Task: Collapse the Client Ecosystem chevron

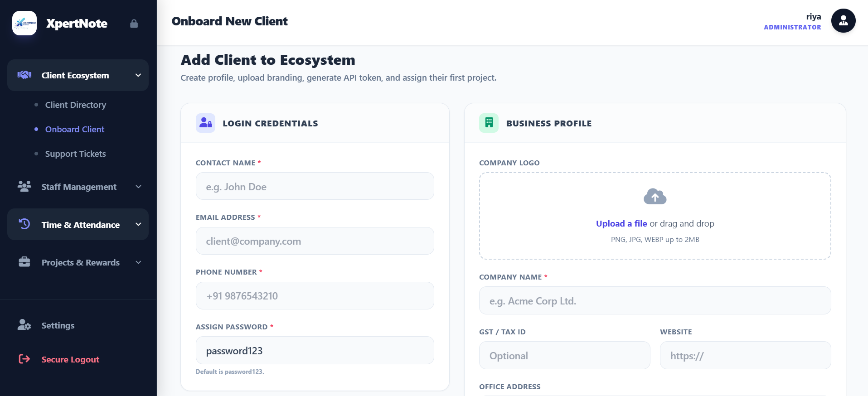Action: click(138, 75)
